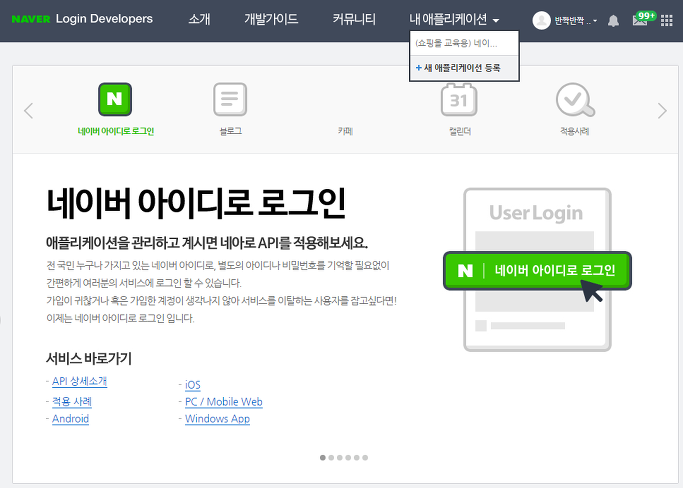Open mail icon with 99+ badge
This screenshot has height=488, width=683.
tap(644, 19)
